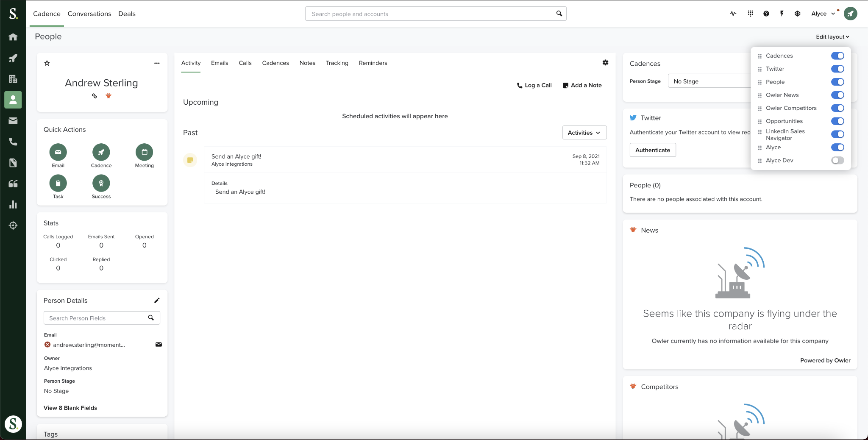Open the help question mark icon

(x=766, y=14)
